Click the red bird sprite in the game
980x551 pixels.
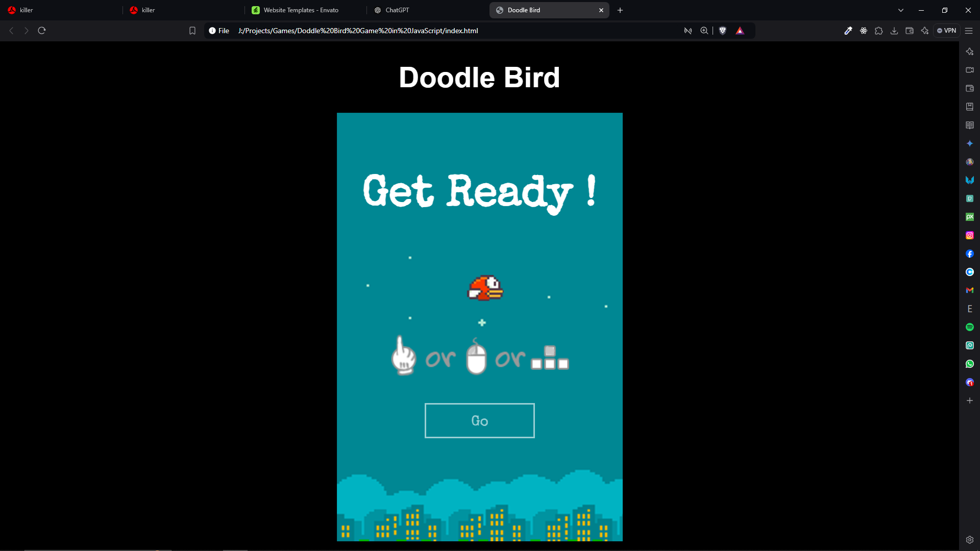click(485, 288)
